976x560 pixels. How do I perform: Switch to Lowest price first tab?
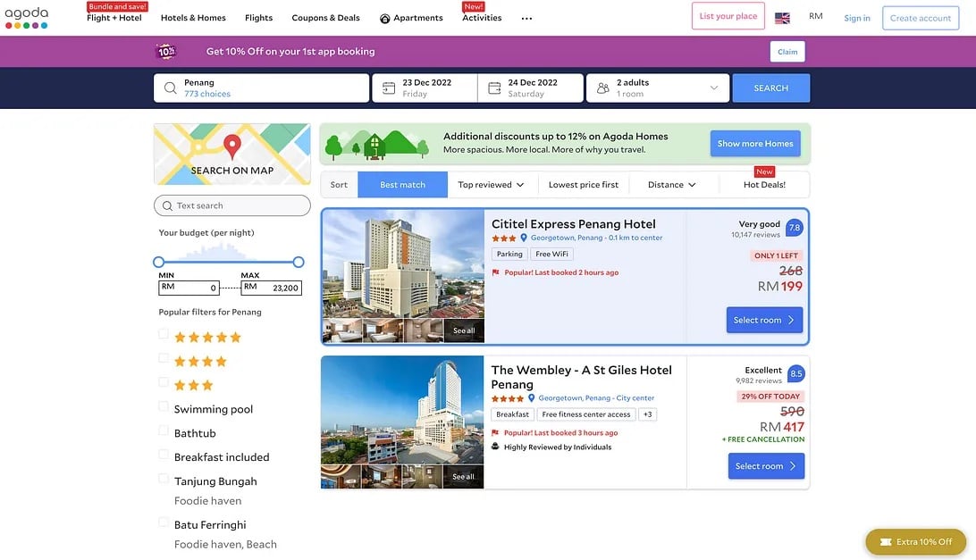583,185
